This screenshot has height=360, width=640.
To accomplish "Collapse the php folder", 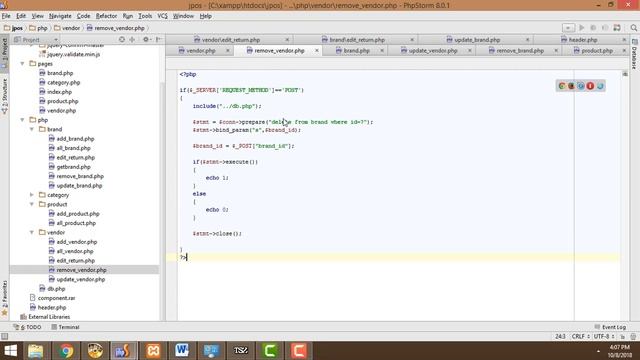I will pyautogui.click(x=22, y=120).
